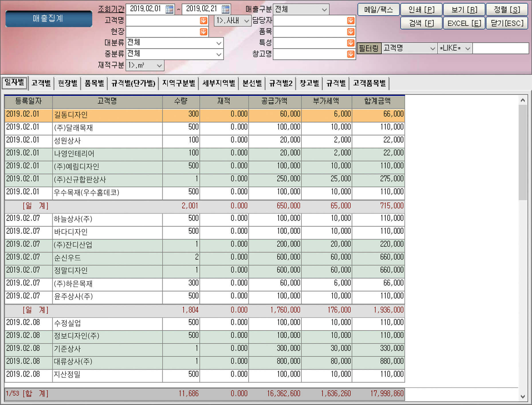Open the 특성 lookup arrow icon
Image resolution: width=532 pixels, height=405 pixels.
[351, 43]
